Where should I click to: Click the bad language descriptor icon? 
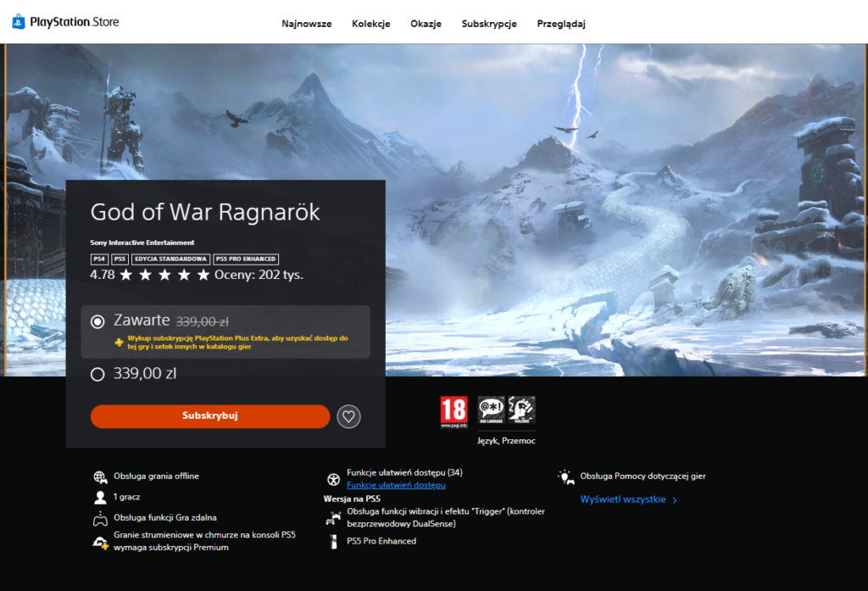pyautogui.click(x=491, y=410)
